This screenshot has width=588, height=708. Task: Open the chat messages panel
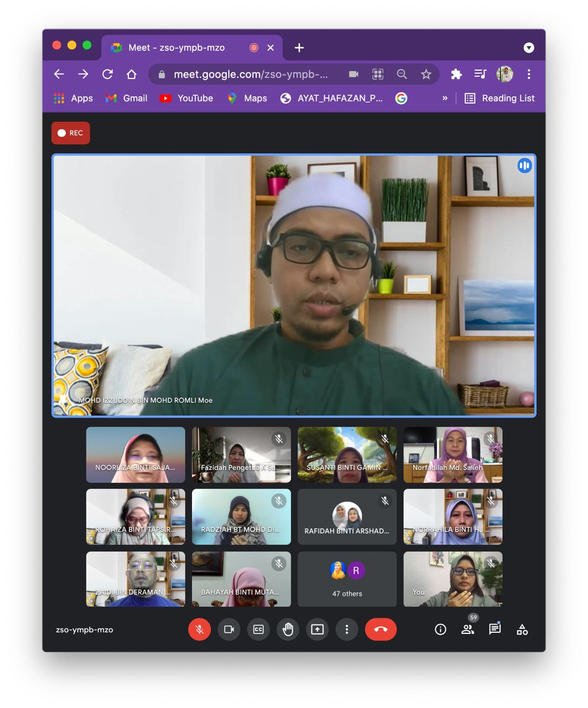495,629
